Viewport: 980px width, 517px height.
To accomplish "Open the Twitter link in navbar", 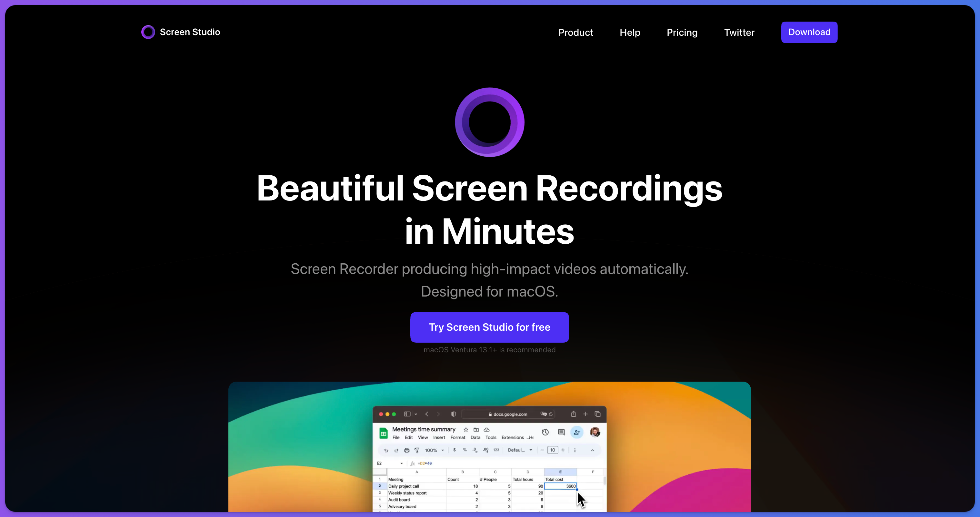I will point(739,33).
